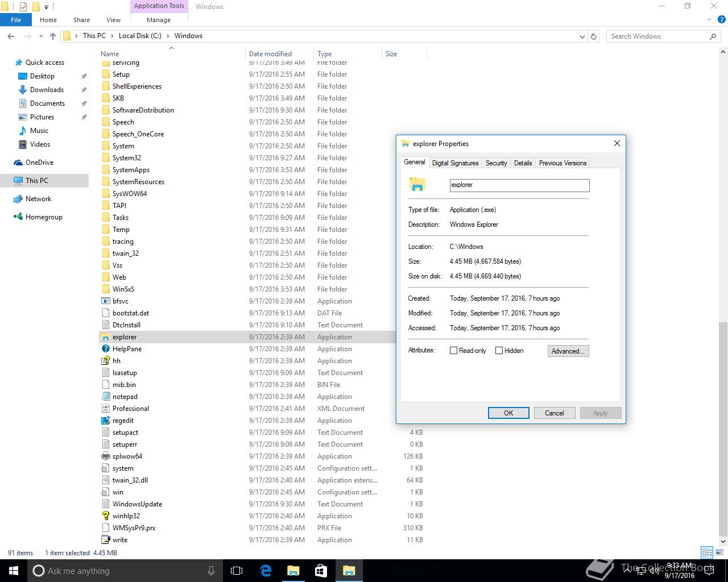Click the regedit application icon
Screen dimensions: 728x582
(105, 421)
